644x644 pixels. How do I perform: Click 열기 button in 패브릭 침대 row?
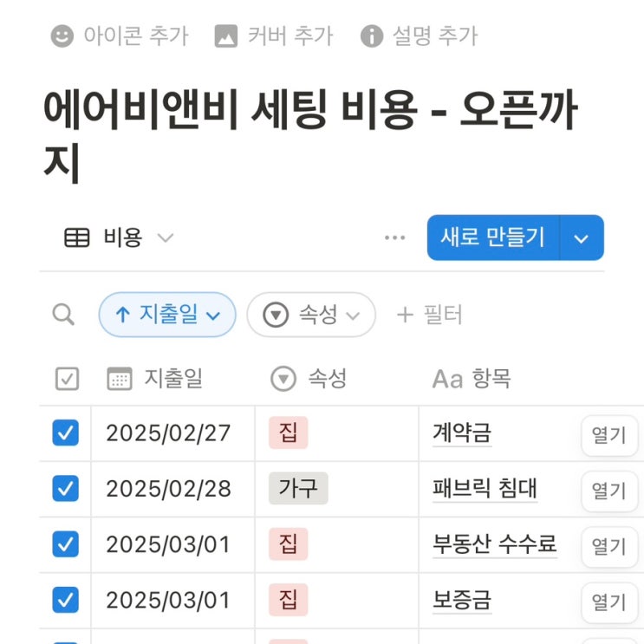coord(609,491)
